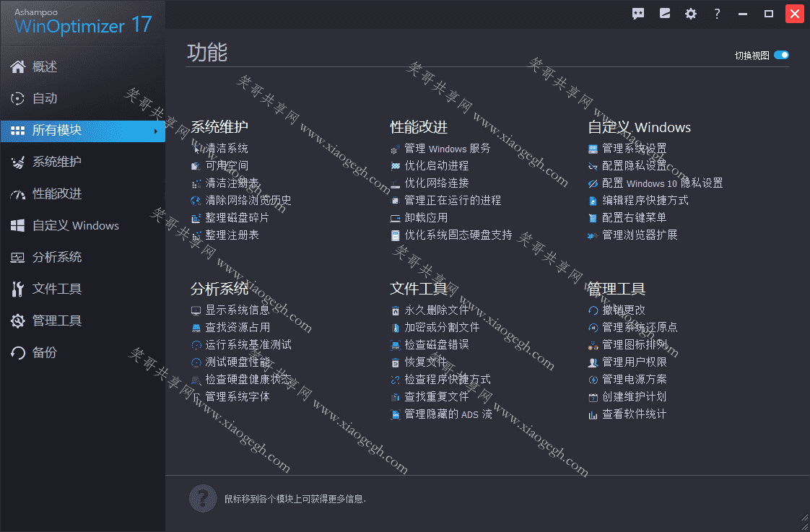Click the 检查程序快捷方式 link icon
This screenshot has height=532, width=810.
point(395,380)
